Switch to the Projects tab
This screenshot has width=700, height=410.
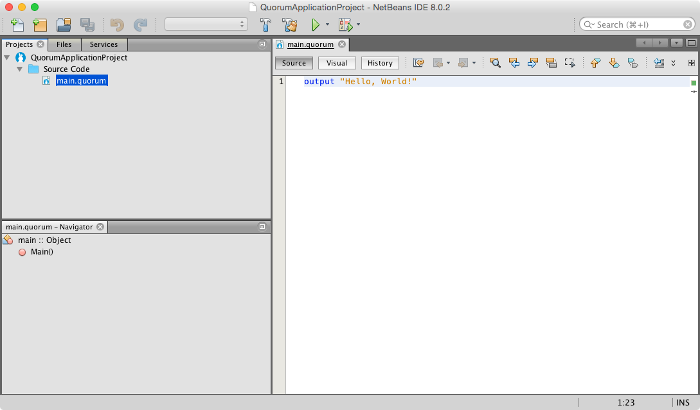tap(19, 45)
